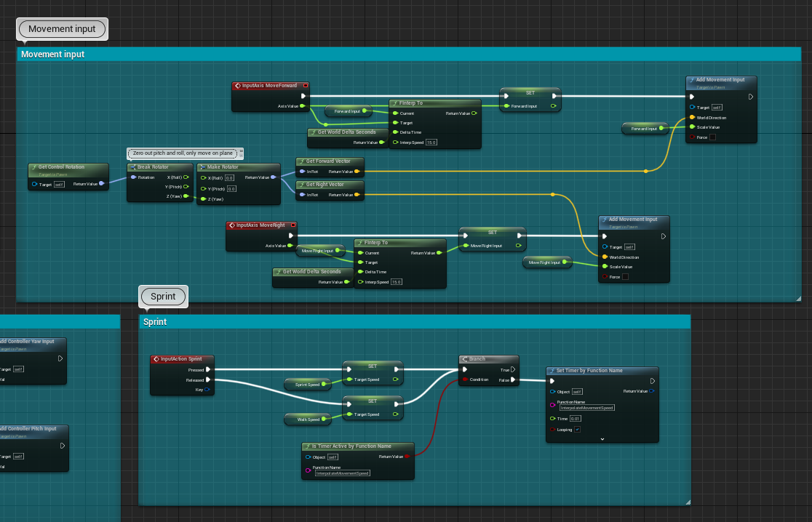The image size is (812, 522).
Task: Select the Get Forward Vector node
Action: point(330,167)
